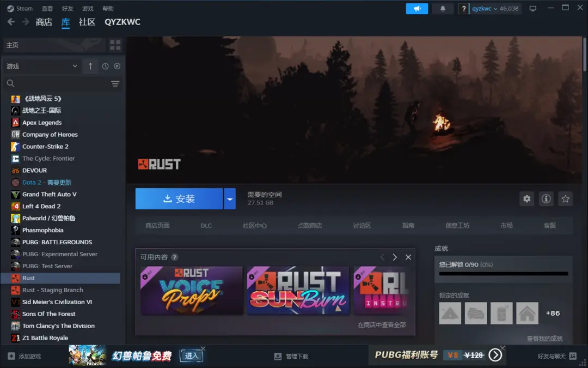Open 好友与聊天 chat icon
The width and height of the screenshot is (588, 368).
(573, 356)
